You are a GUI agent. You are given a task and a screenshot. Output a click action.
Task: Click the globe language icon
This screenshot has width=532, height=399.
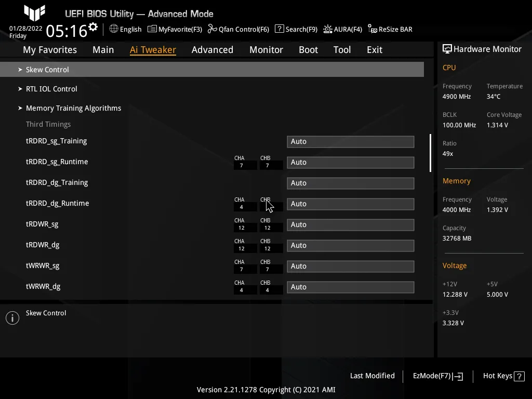tap(114, 29)
